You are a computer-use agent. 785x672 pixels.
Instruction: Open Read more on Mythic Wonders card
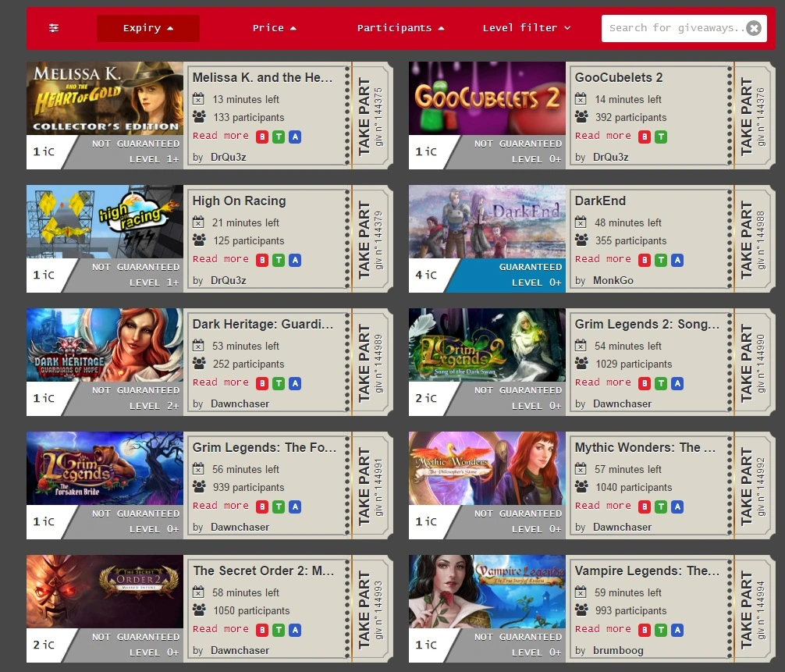603,505
